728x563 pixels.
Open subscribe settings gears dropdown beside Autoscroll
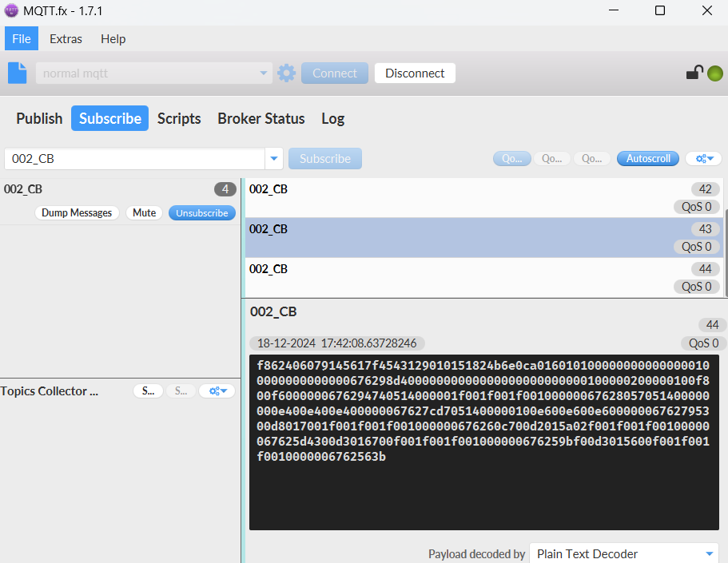(703, 159)
